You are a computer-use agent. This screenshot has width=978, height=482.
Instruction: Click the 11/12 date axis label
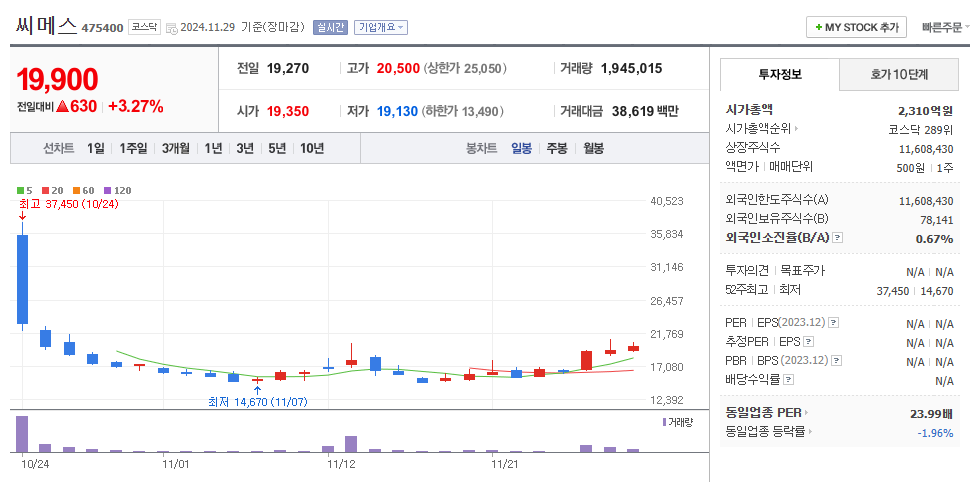pos(341,464)
